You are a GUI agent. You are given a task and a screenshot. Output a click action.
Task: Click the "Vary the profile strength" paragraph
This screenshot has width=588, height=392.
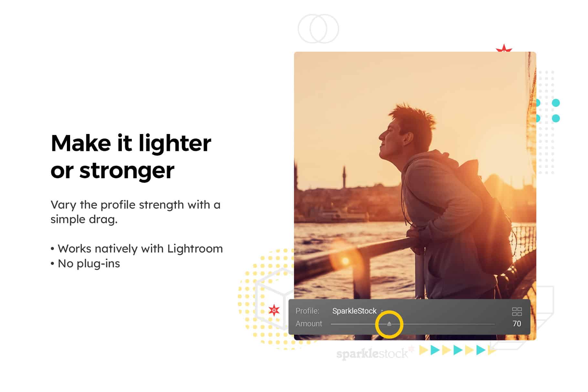pyautogui.click(x=135, y=212)
